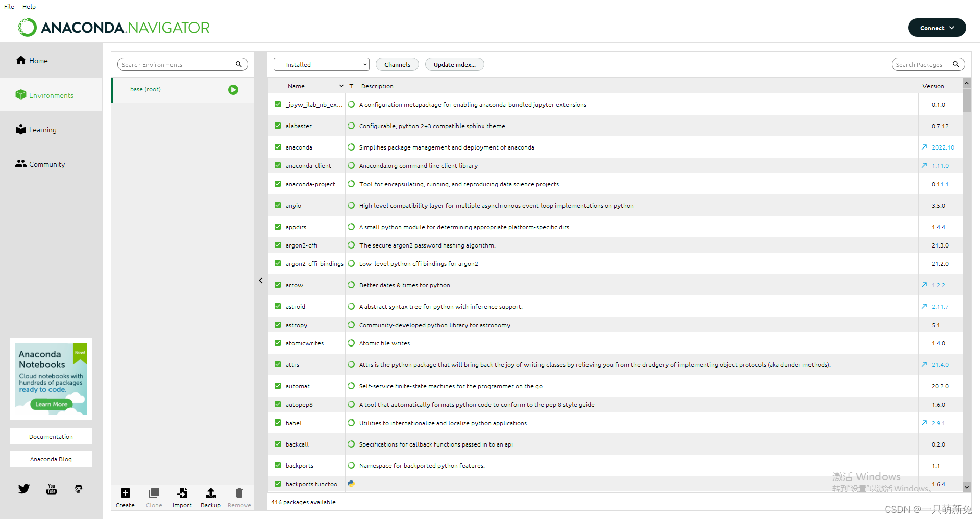Open the Environments section
980x519 pixels.
(x=51, y=95)
